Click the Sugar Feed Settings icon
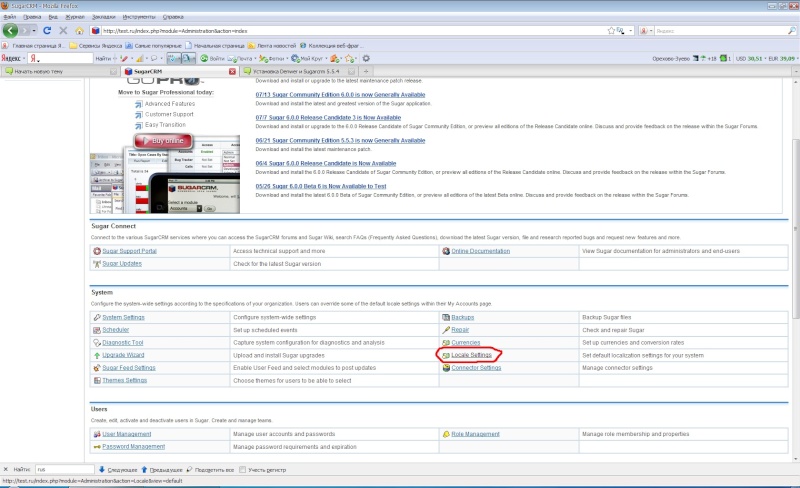The image size is (800, 488). 97,368
